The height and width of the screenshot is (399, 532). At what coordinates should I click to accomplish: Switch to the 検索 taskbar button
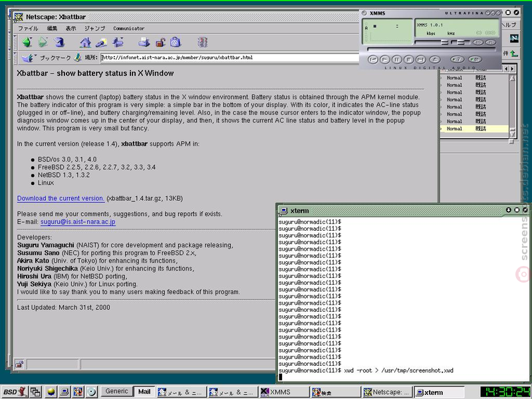point(335,392)
